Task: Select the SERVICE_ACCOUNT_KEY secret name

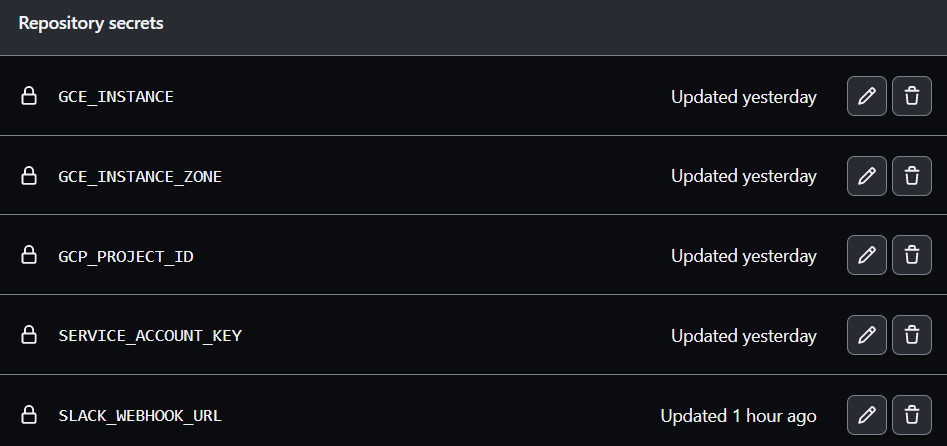Action: 150,336
